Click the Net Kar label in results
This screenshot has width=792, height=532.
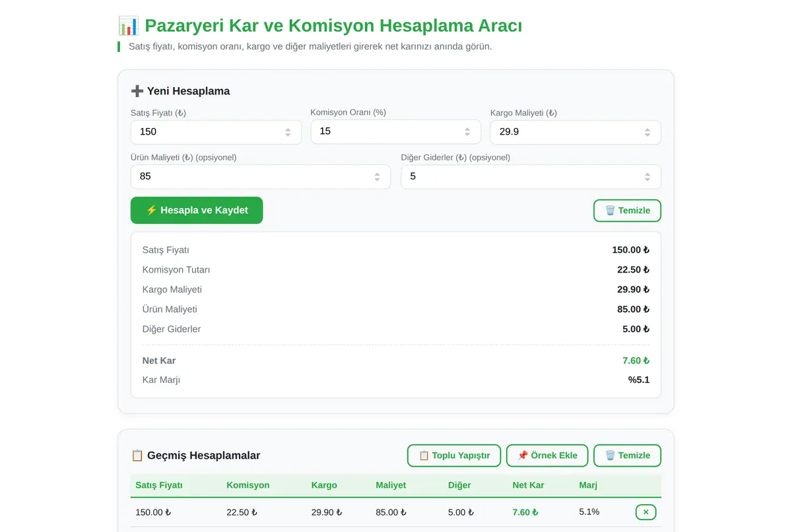[159, 361]
